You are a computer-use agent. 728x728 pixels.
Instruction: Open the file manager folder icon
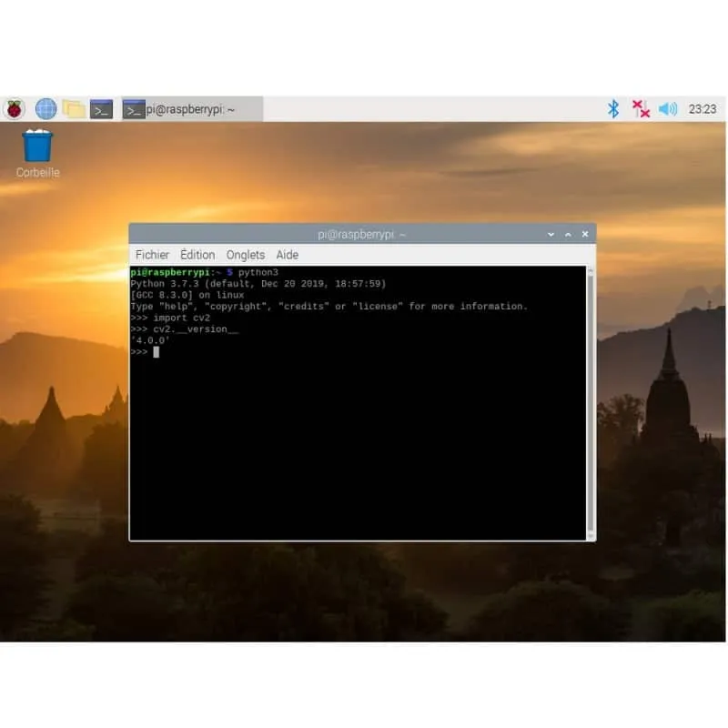[74, 109]
